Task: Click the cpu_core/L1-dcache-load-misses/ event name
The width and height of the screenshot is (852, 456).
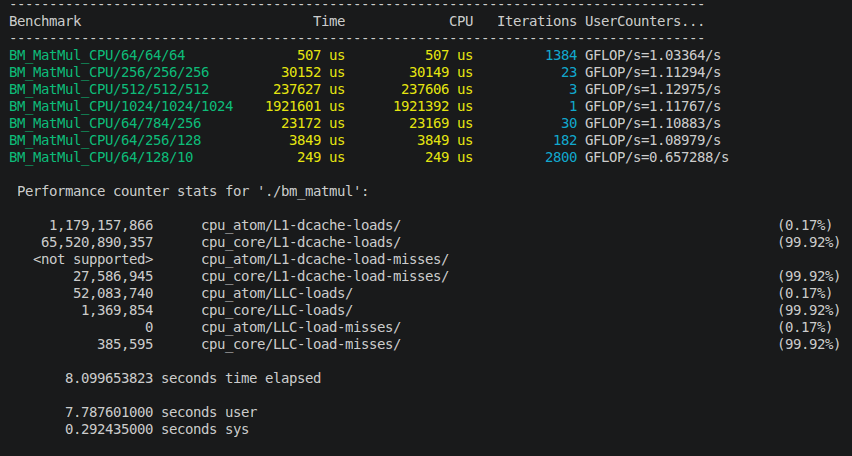Action: (x=325, y=276)
